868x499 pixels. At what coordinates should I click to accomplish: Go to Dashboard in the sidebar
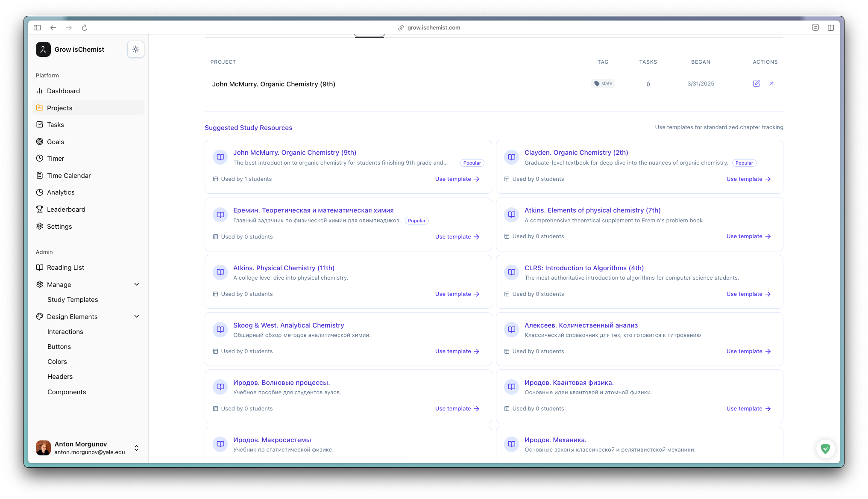[63, 91]
